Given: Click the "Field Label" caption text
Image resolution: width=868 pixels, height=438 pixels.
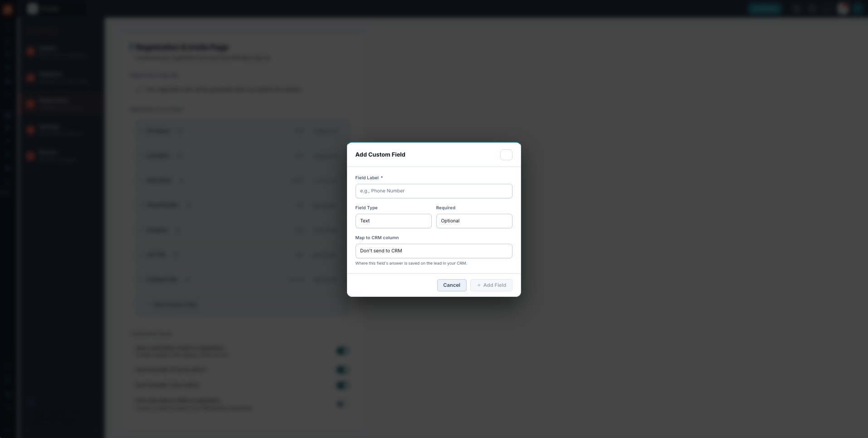Looking at the screenshot, I should pos(367,178).
